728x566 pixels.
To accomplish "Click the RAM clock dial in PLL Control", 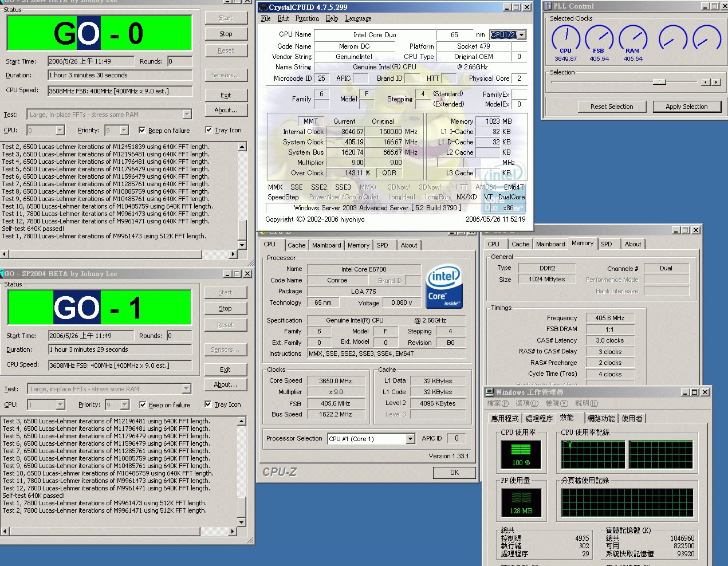I will pos(633,38).
